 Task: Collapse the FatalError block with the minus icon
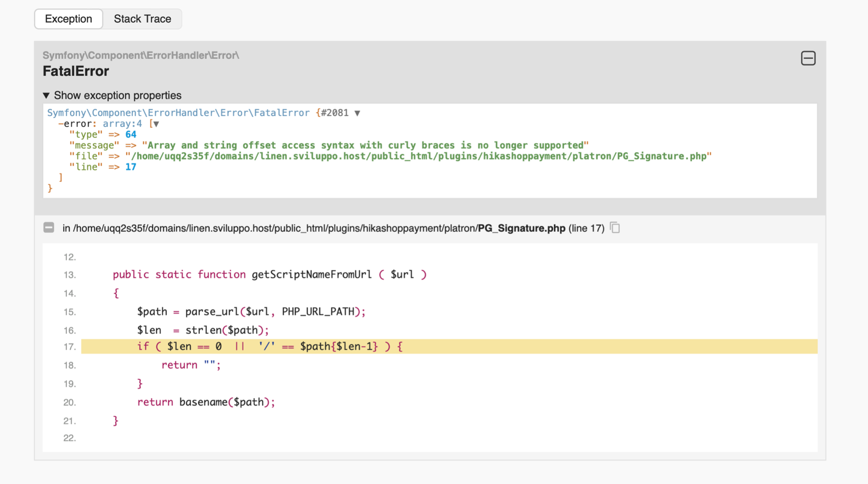[x=808, y=58]
